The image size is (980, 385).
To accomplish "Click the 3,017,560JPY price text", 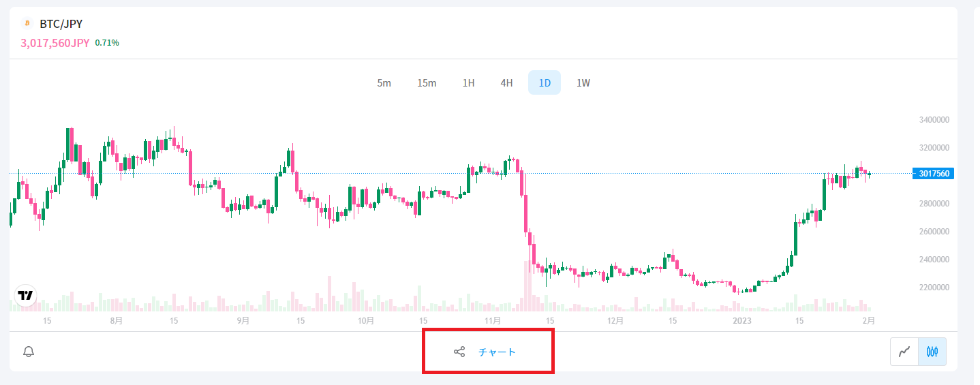I will tap(55, 43).
